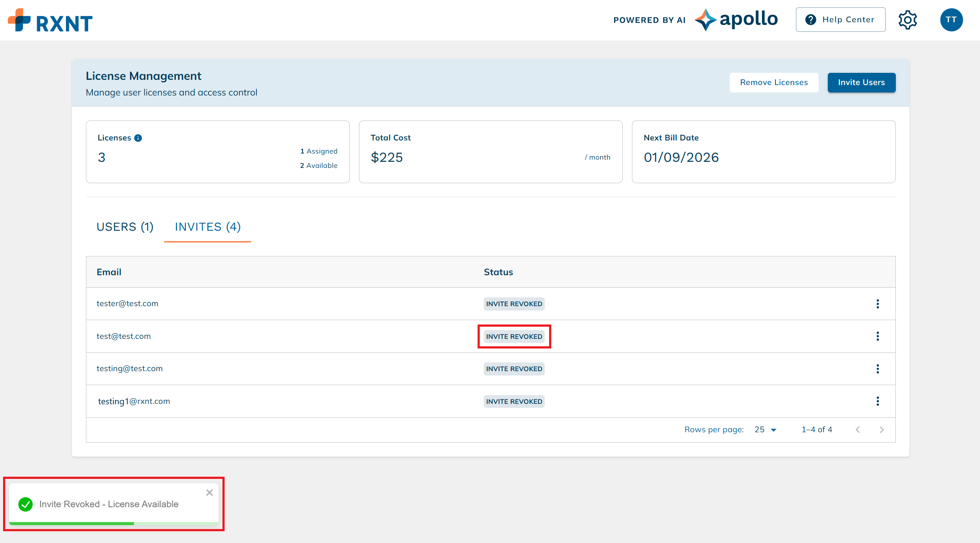Click the Invite Users button
Image resolution: width=980 pixels, height=543 pixels.
pyautogui.click(x=861, y=82)
